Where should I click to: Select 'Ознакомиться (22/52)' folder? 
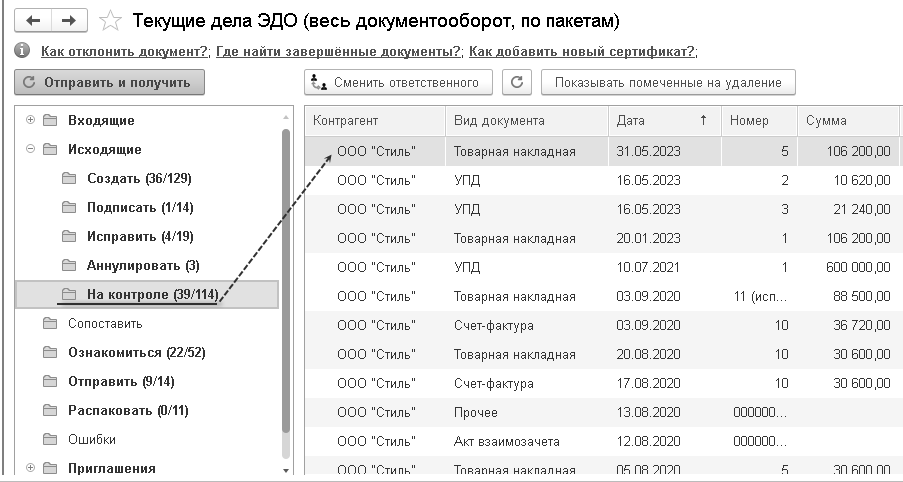click(x=136, y=352)
